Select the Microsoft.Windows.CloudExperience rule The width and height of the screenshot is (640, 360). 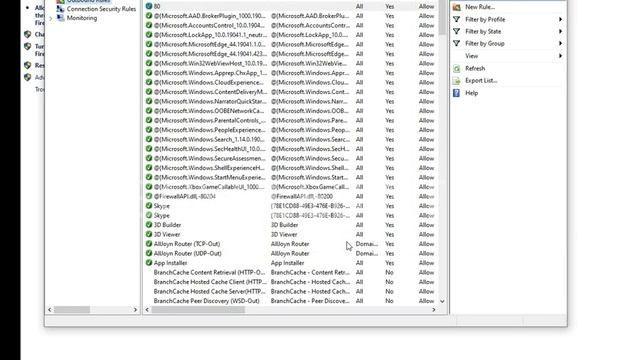point(209,82)
